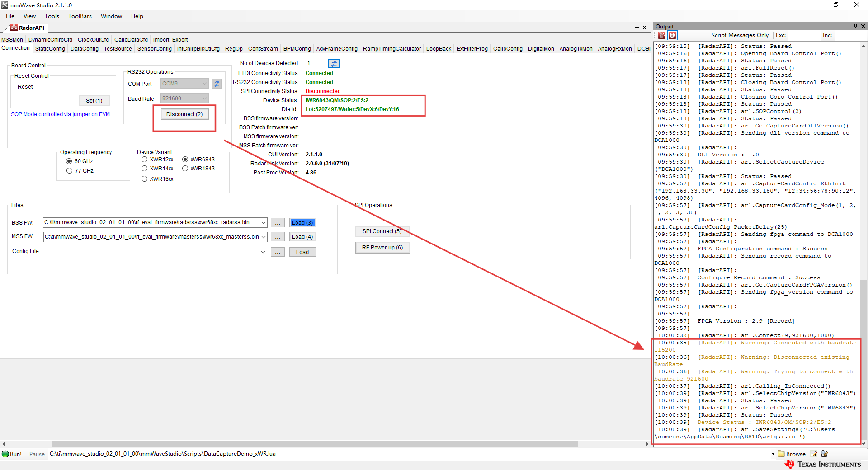Click the script path text field
This screenshot has width=868, height=470.
[x=409, y=454]
